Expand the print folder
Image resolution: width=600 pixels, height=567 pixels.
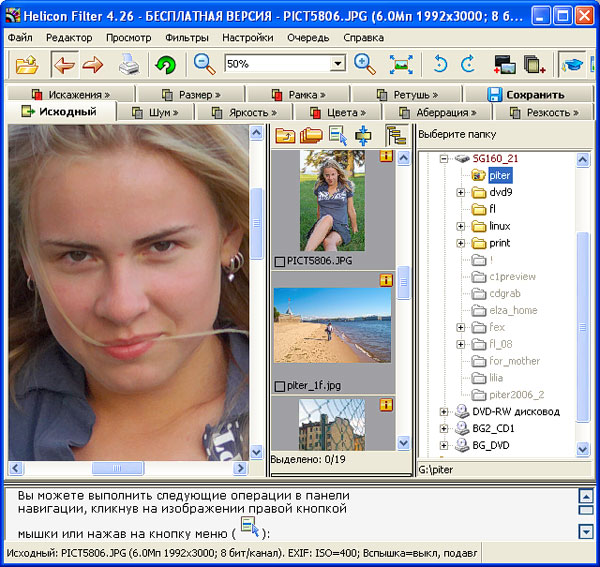click(x=460, y=243)
